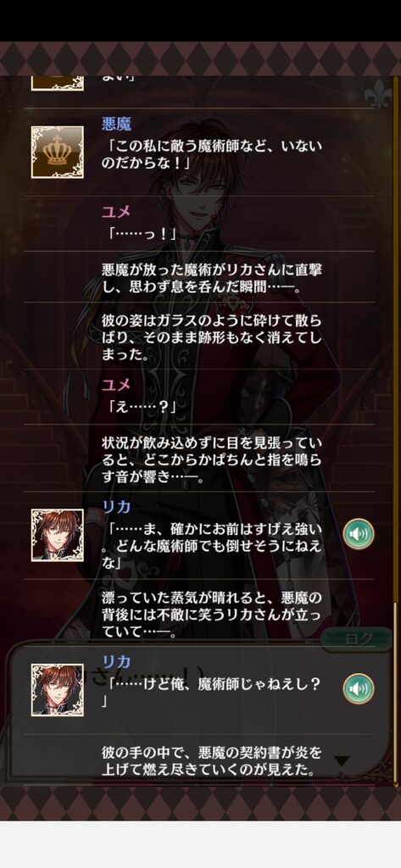Tap the narration "彼の姿はガラスのように砕けて"
This screenshot has height=868, width=401.
pyautogui.click(x=213, y=337)
